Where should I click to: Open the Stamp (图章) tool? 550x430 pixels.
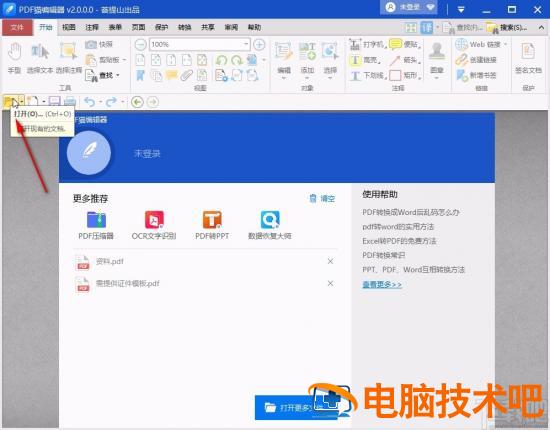437,59
